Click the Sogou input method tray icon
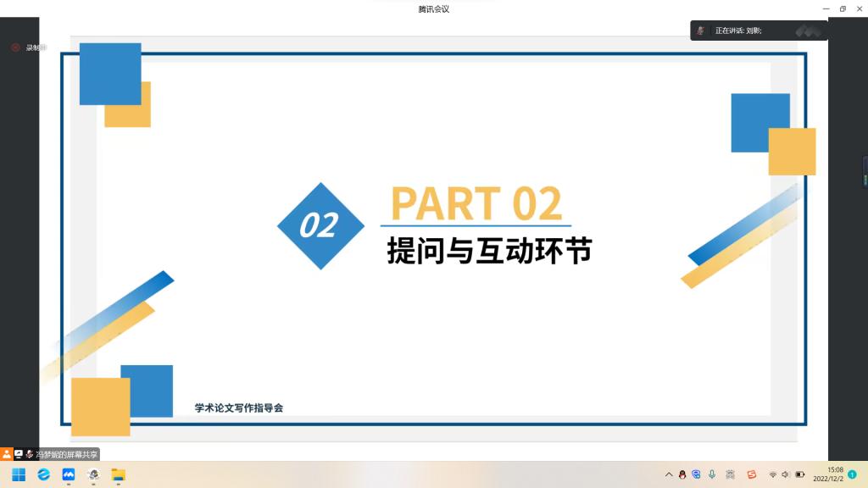868x488 pixels. tap(751, 474)
